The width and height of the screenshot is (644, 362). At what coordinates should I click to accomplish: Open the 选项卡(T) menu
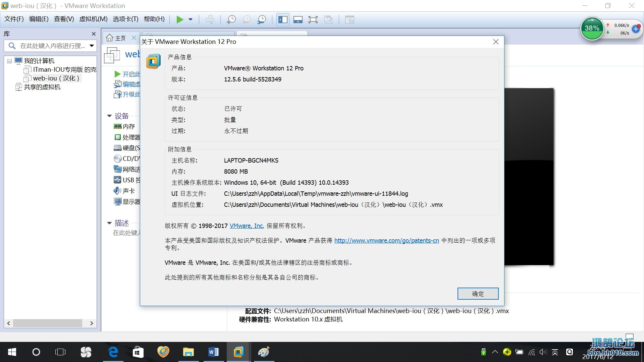click(x=125, y=19)
